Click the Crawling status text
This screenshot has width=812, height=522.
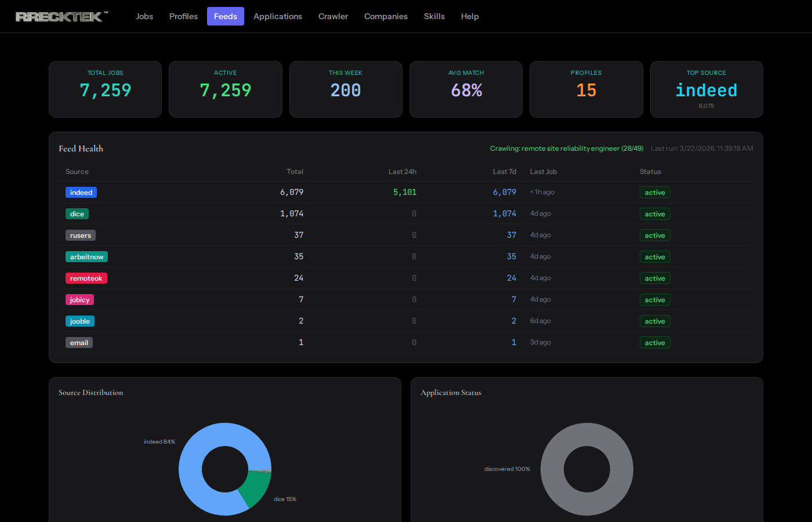point(567,148)
